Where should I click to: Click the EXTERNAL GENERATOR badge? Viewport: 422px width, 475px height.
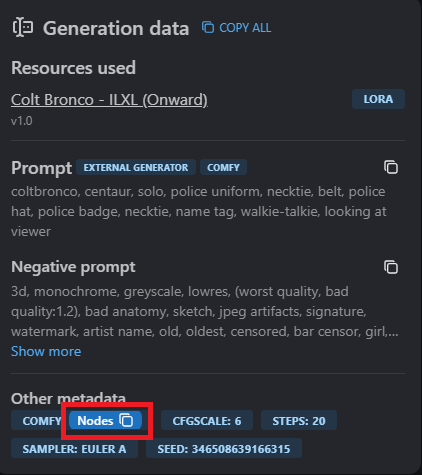[136, 167]
